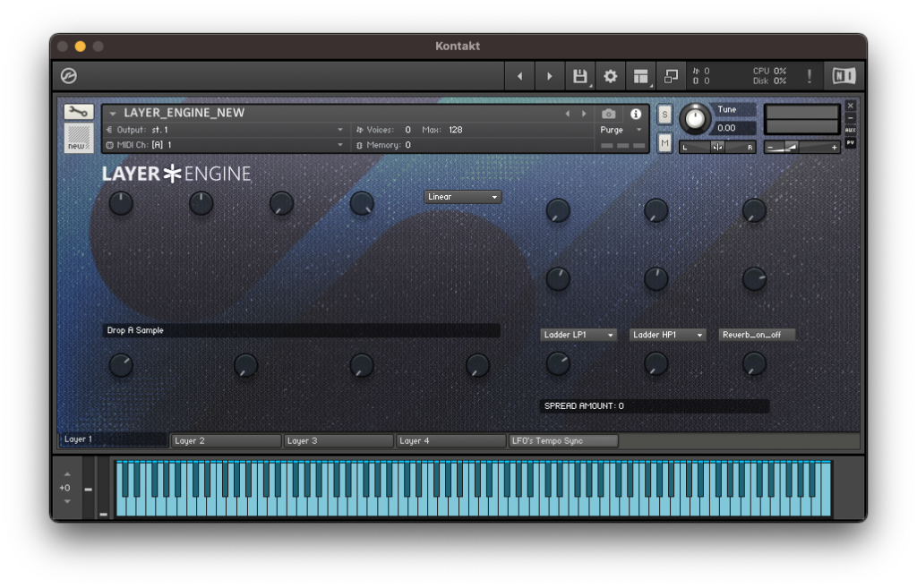Viewport: 917px width, 588px height.
Task: Open the workspace layout panel icon
Action: pyautogui.click(x=641, y=76)
